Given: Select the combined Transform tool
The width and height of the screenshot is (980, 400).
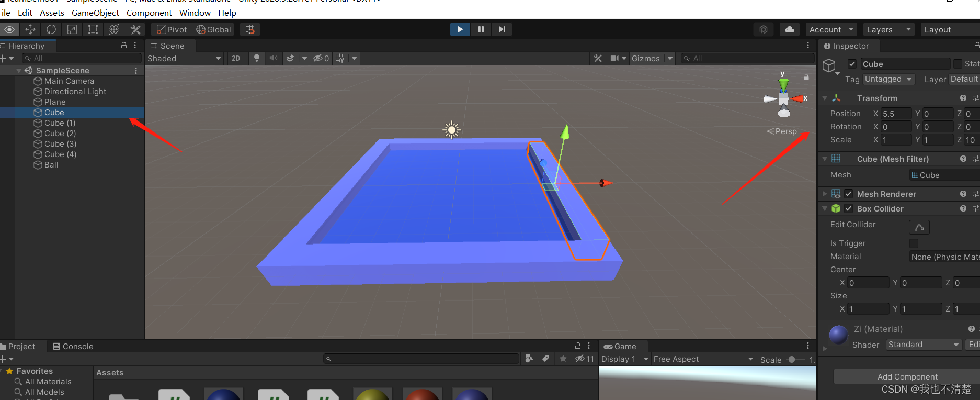Looking at the screenshot, I should [114, 29].
